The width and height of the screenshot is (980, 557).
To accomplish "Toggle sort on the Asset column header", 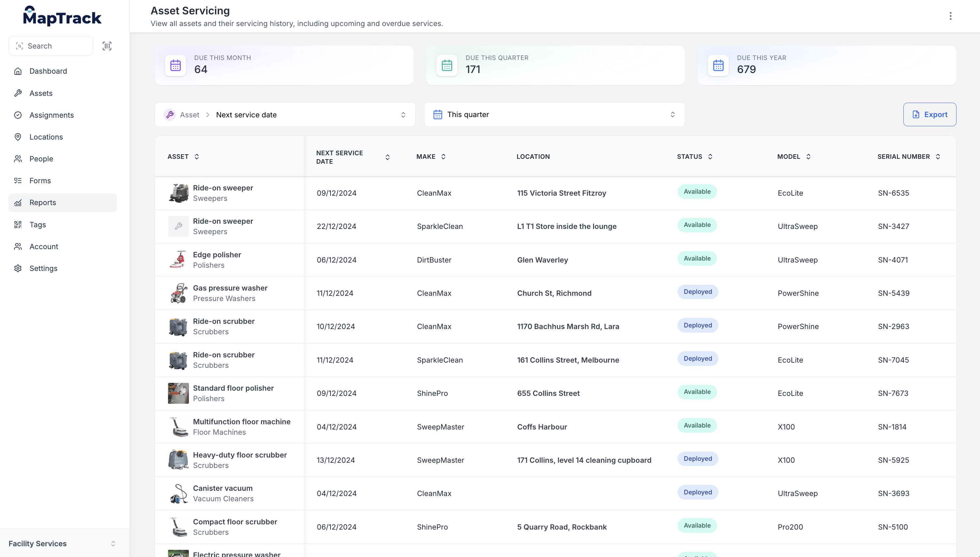I will point(183,157).
